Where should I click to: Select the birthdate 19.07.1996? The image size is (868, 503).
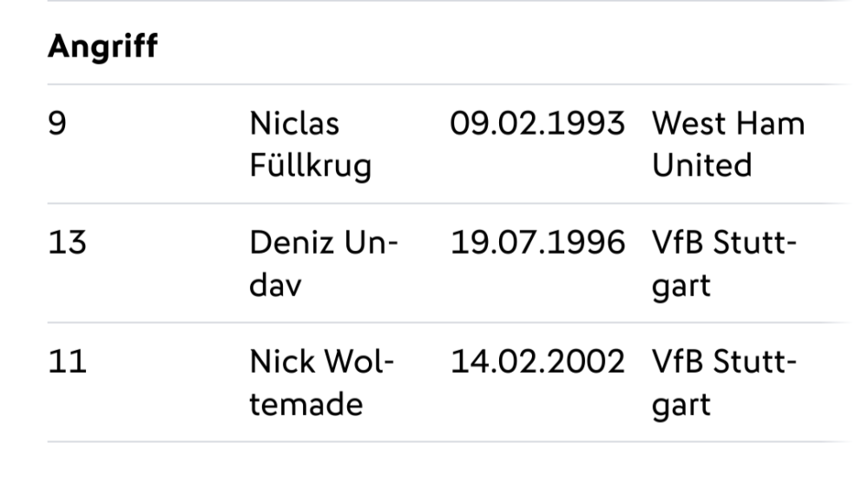tap(537, 243)
